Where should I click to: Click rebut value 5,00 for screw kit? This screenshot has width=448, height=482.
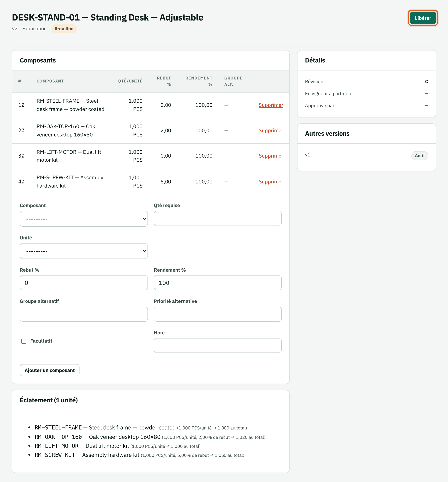(166, 182)
